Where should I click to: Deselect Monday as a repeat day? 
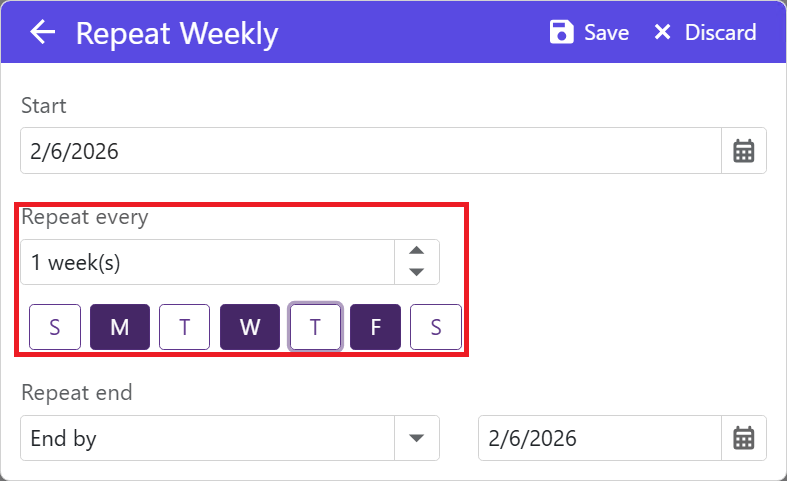point(120,328)
